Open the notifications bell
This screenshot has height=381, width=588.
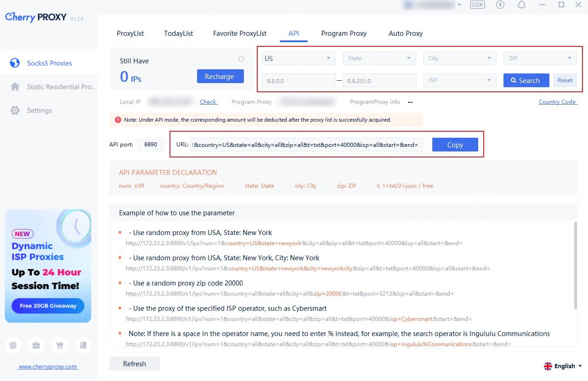click(x=521, y=5)
